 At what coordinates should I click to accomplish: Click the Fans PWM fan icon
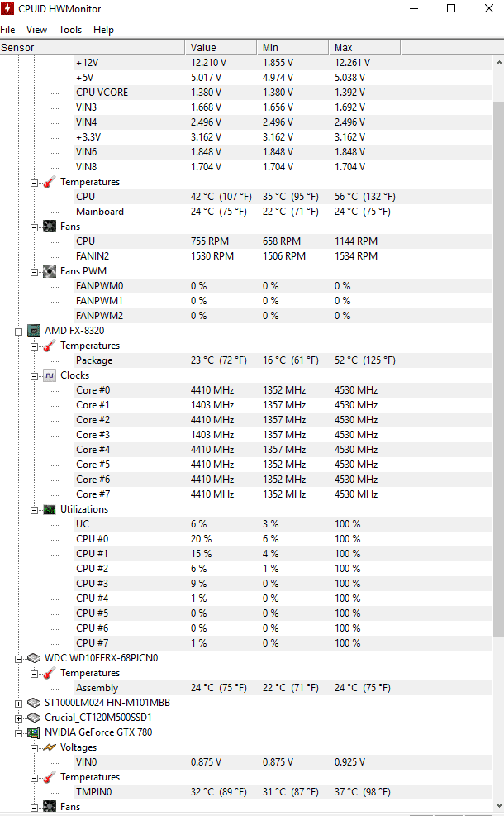(x=50, y=271)
